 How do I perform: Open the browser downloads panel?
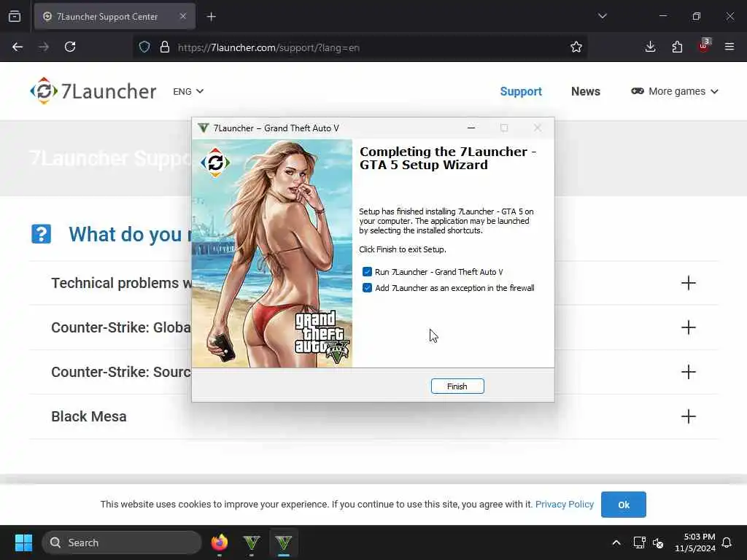tap(650, 47)
